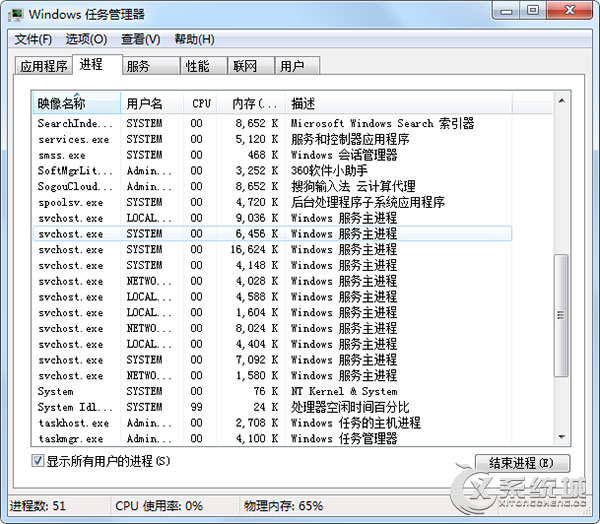Close the Task Manager window

point(570,10)
